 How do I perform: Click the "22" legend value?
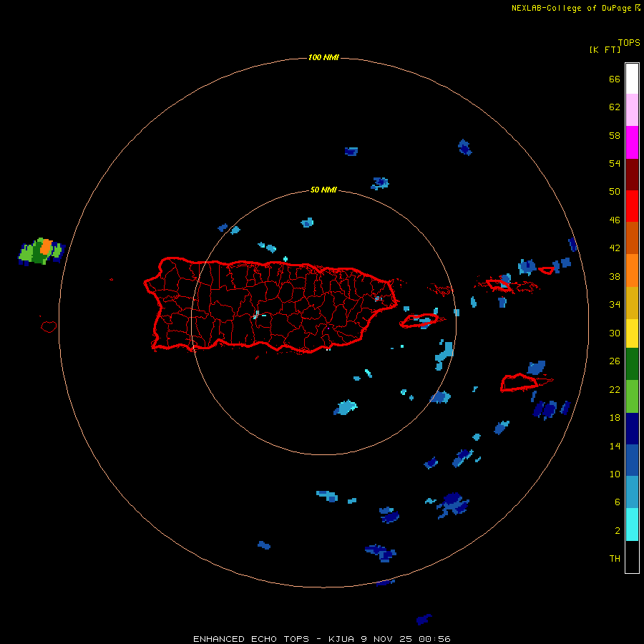click(x=615, y=389)
